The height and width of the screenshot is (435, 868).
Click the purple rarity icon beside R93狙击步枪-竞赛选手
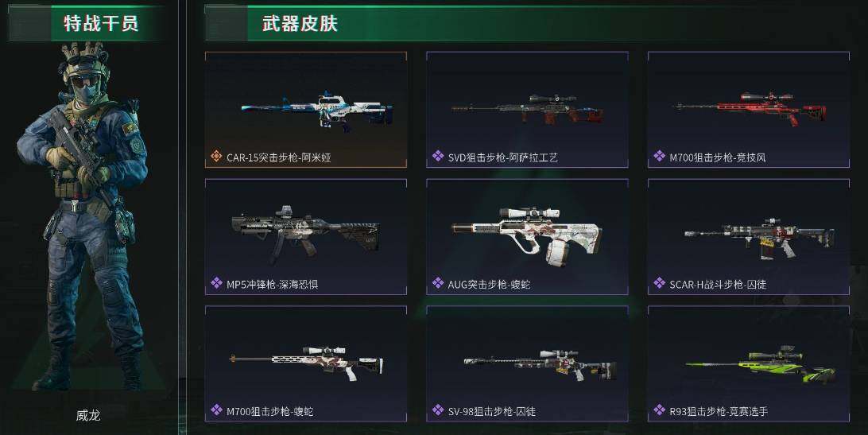coord(659,410)
